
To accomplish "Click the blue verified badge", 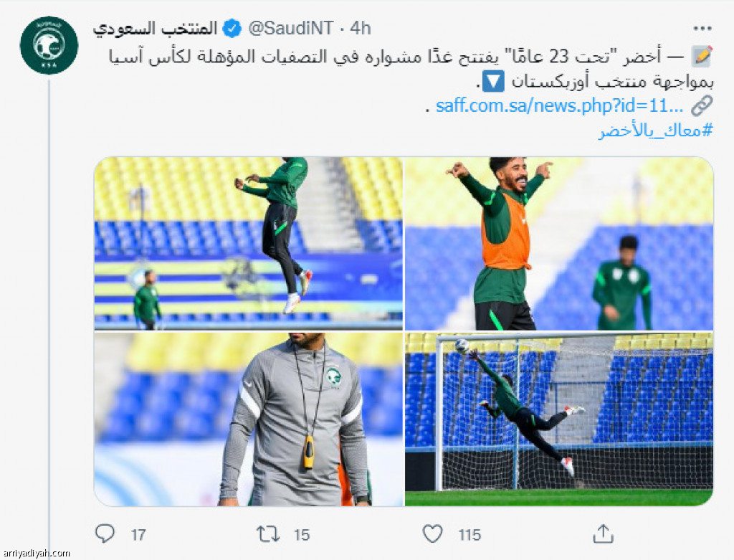I will [232, 29].
